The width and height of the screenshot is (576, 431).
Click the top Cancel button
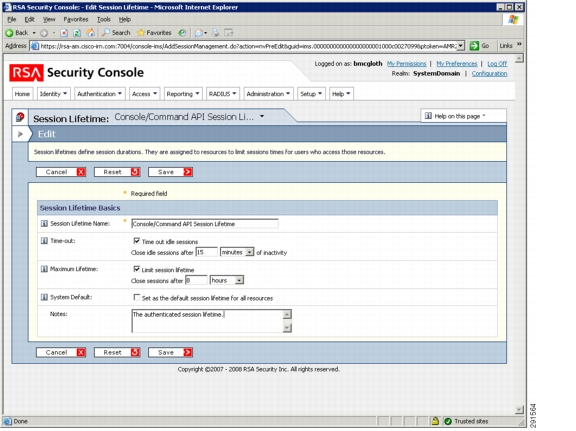tap(61, 172)
